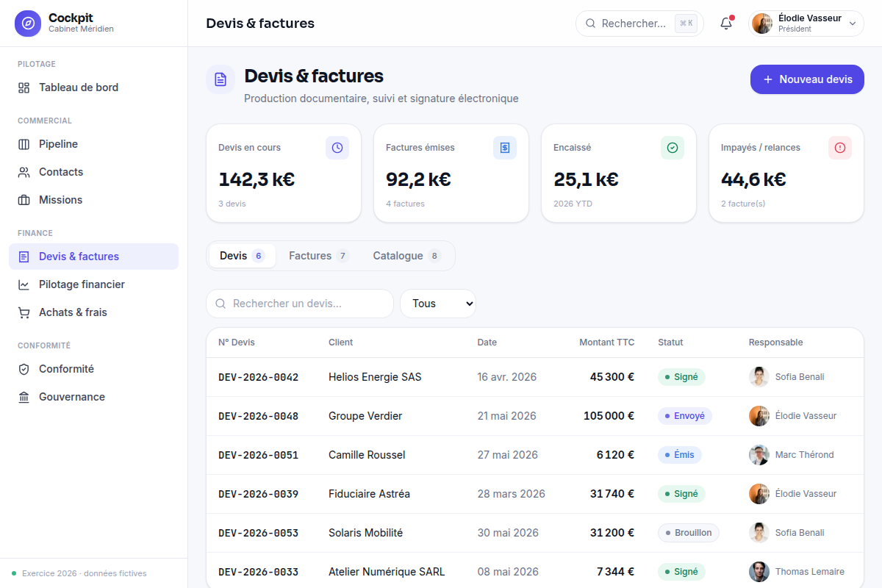Switch to the Catalogue tab
This screenshot has width=882, height=588.
tap(406, 256)
